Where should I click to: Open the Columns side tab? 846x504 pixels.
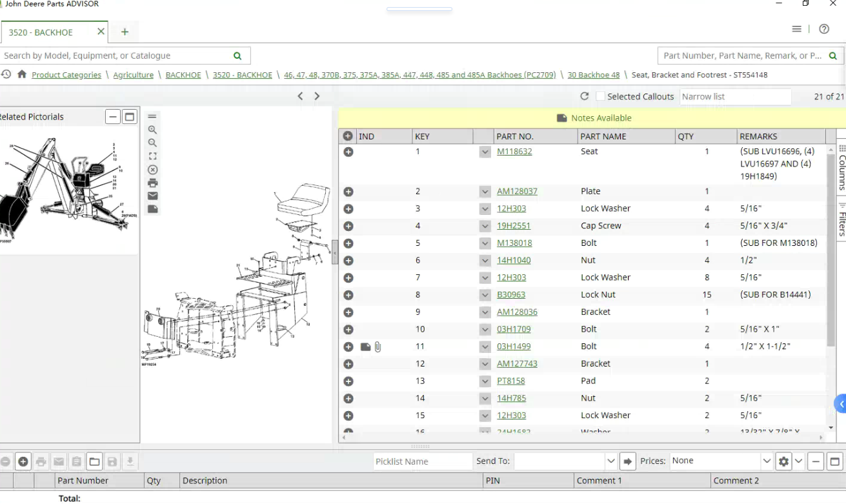[x=841, y=166]
